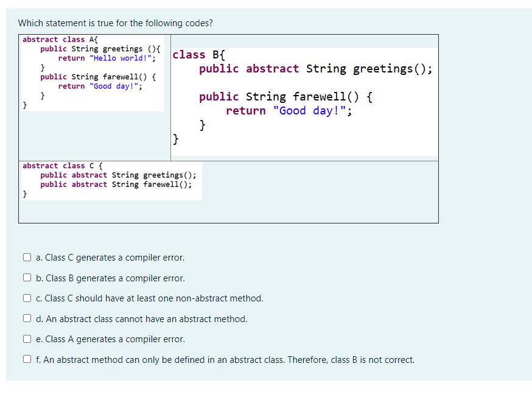Click the code panel showing class B
The height and width of the screenshot is (397, 532).
(304, 94)
